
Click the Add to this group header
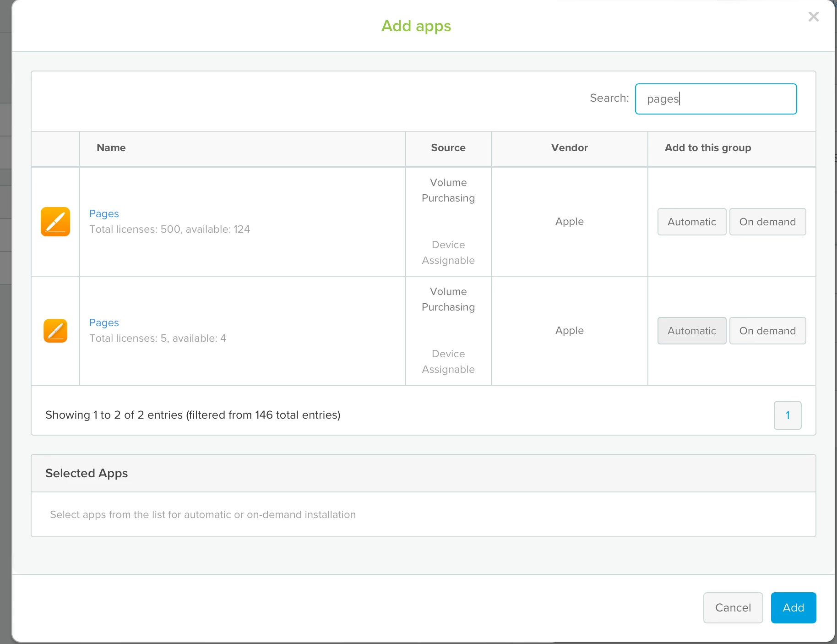pos(707,147)
